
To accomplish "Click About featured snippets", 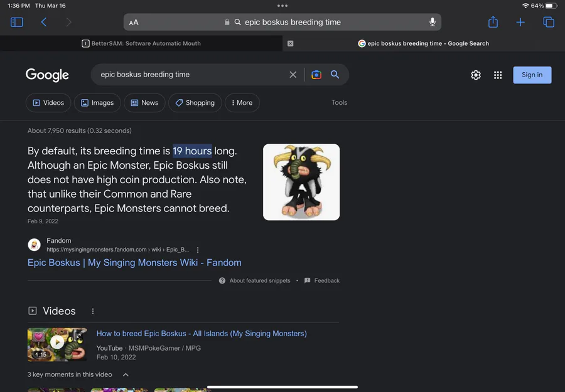I will 255,281.
